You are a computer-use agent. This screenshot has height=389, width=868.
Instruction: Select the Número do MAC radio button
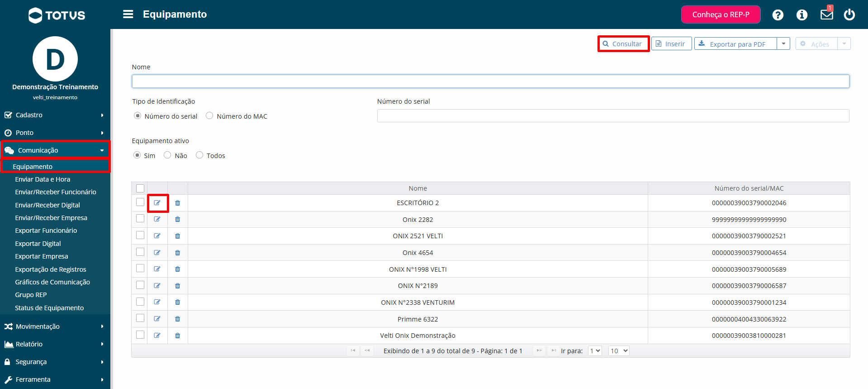pyautogui.click(x=209, y=115)
